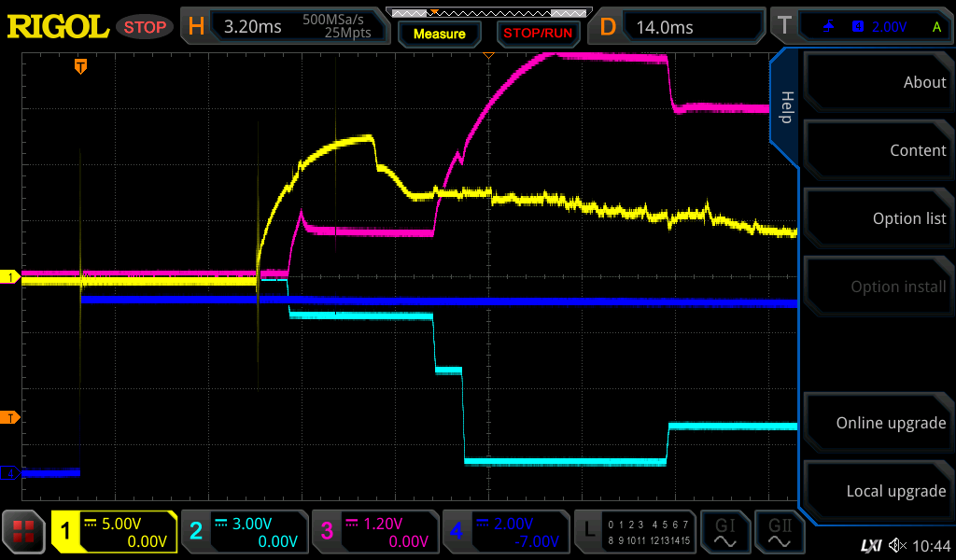Click the LXI network status icon
956x560 pixels.
click(x=870, y=545)
